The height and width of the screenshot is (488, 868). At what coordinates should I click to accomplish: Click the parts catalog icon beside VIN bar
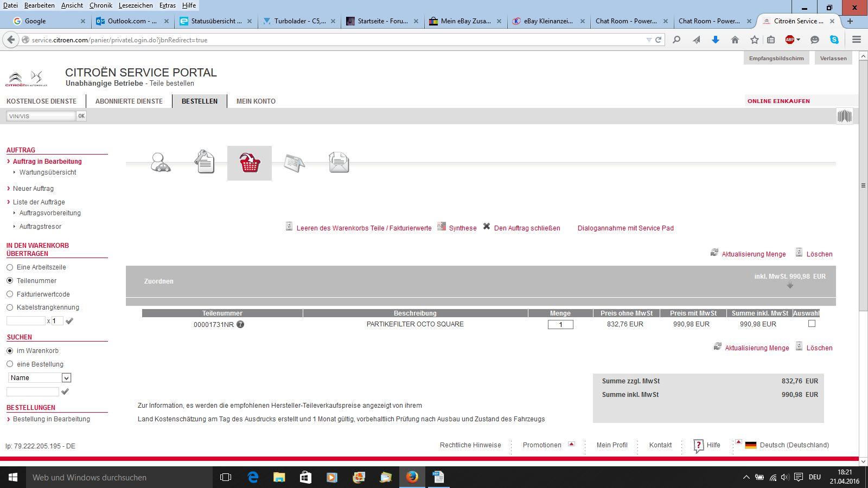845,116
